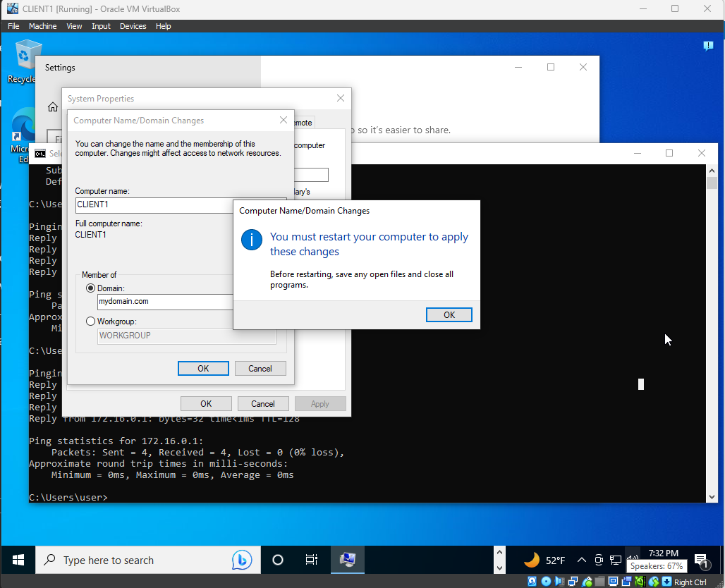Open the Machine menu in VirtualBox
The width and height of the screenshot is (725, 588).
click(x=42, y=26)
